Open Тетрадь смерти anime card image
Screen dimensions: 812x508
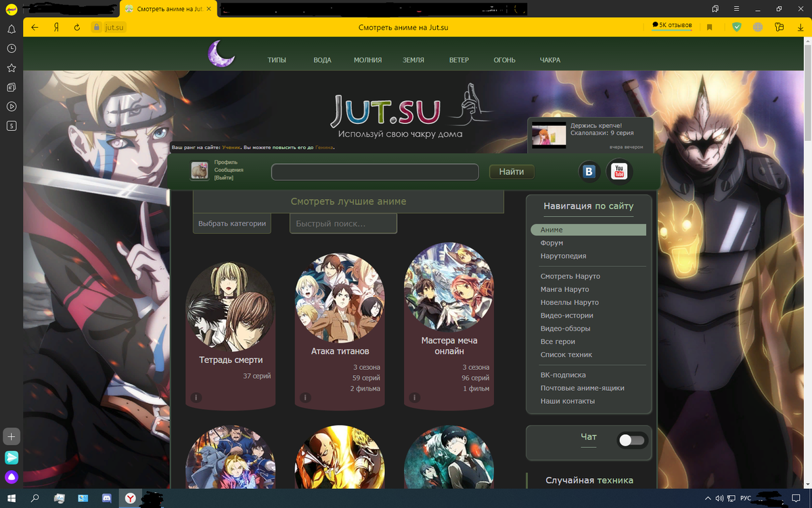click(231, 307)
